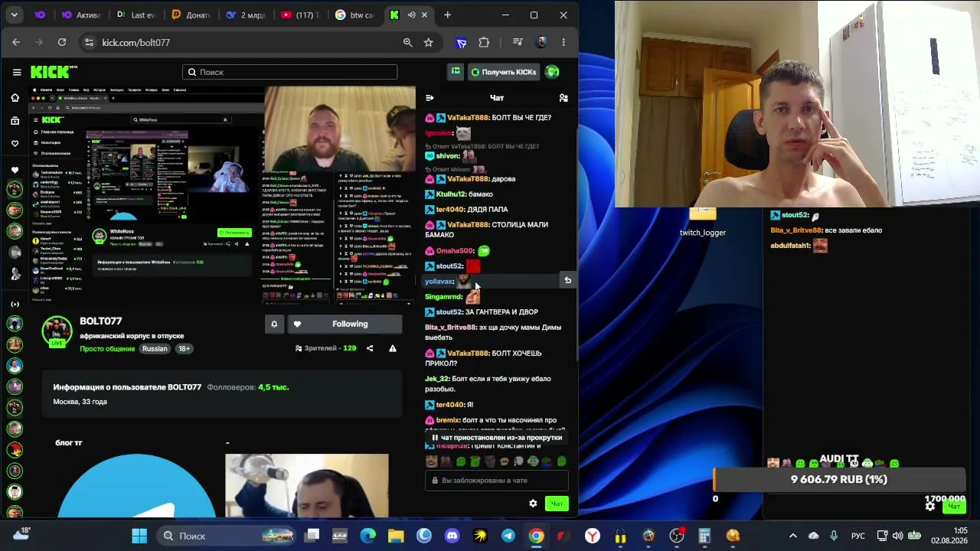This screenshot has width=980, height=551.
Task: Click the blocked chat message input
Action: [x=497, y=481]
